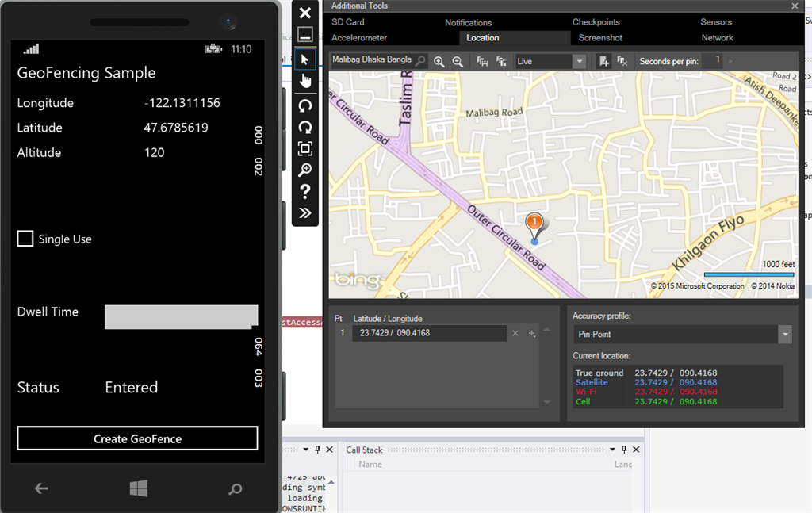The width and height of the screenshot is (812, 513).
Task: Delete point 1 with X icon
Action: tap(515, 333)
